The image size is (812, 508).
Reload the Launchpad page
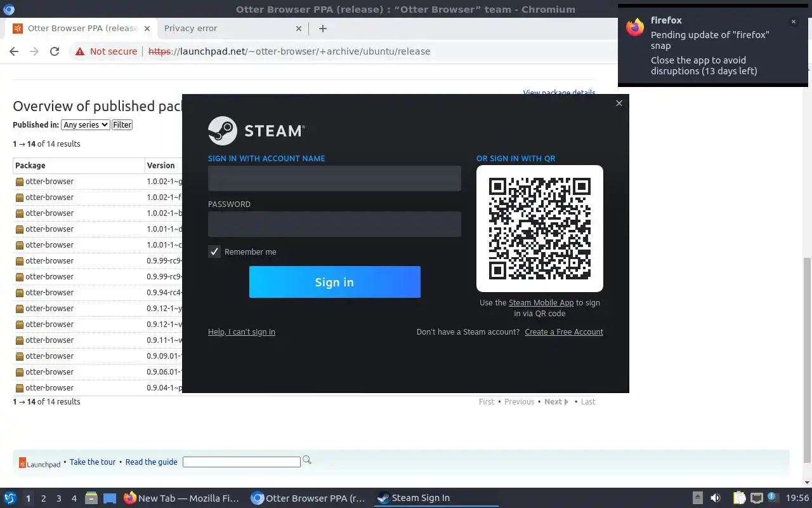pyautogui.click(x=55, y=51)
